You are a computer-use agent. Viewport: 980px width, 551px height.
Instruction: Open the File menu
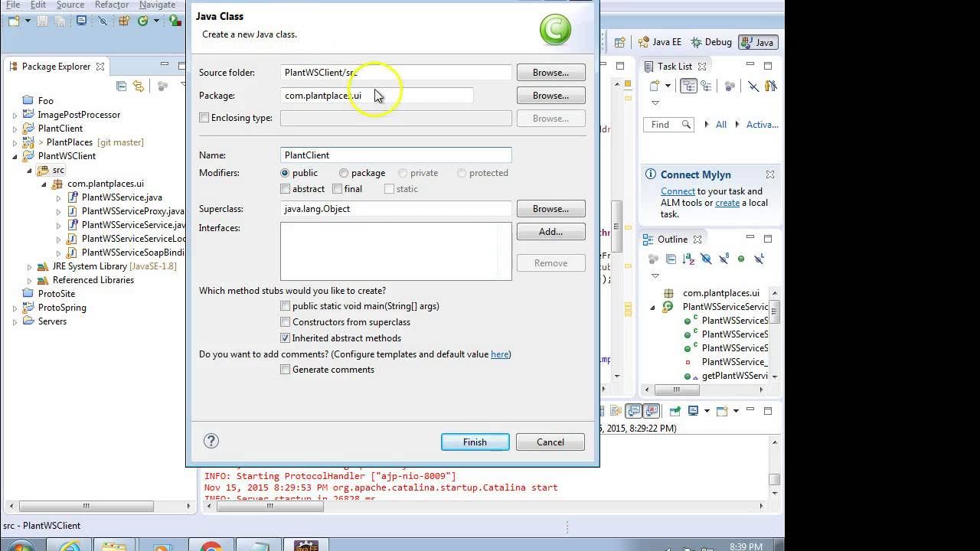13,5
